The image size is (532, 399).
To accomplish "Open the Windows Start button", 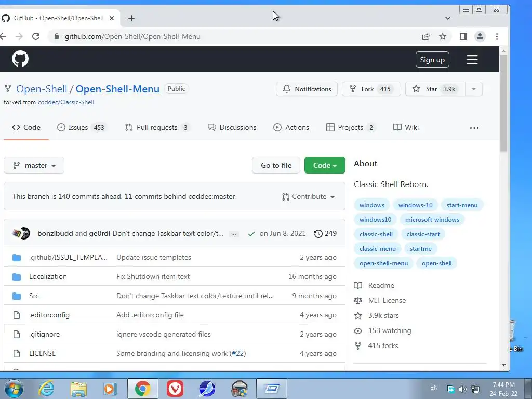I will (x=14, y=389).
